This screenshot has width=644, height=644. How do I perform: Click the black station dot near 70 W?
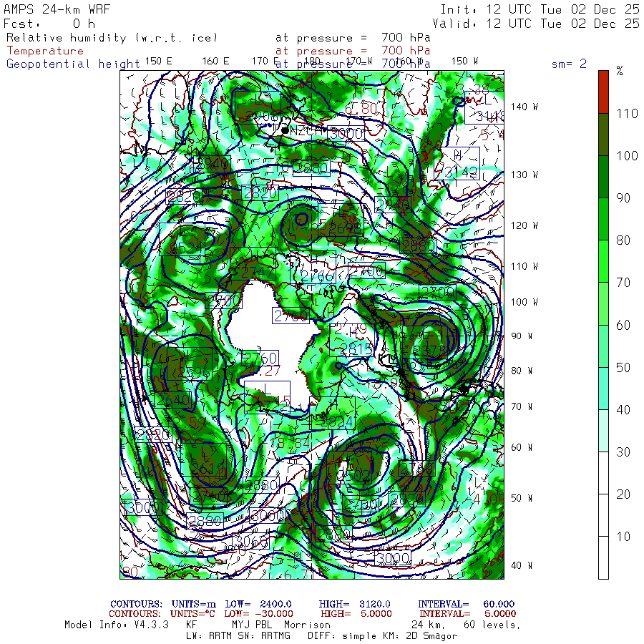pyautogui.click(x=464, y=388)
